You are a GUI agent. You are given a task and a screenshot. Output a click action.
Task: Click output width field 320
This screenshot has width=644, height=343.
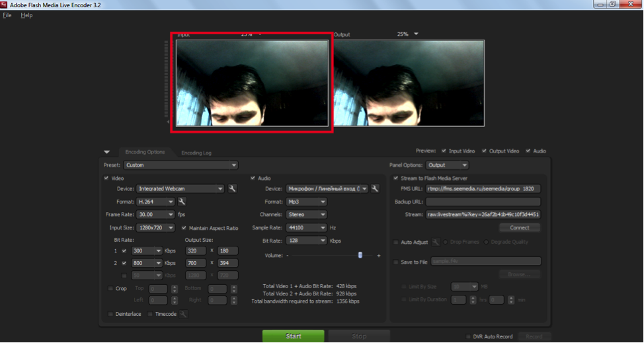click(x=195, y=250)
